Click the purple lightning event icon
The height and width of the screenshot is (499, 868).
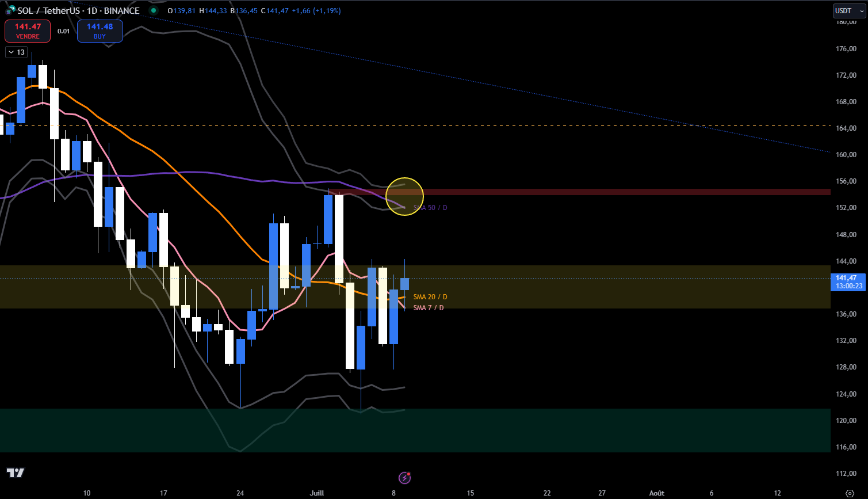point(405,478)
